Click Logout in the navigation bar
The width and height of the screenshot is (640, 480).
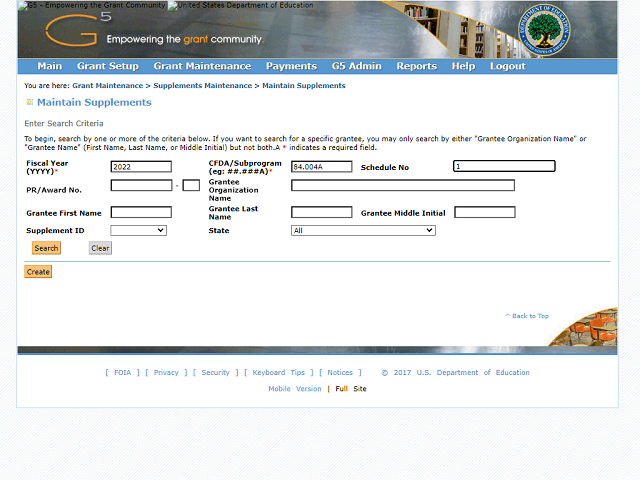click(x=508, y=66)
